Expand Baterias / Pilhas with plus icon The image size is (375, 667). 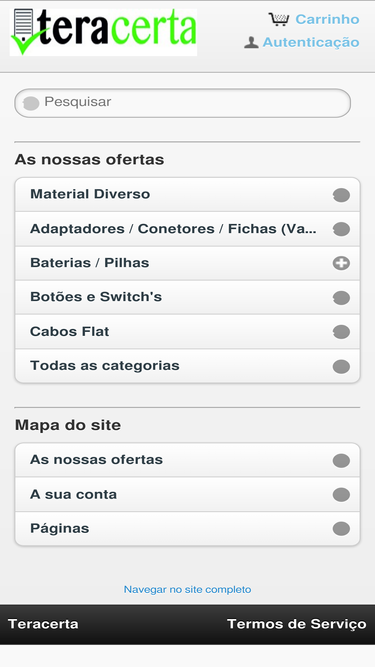coord(341,263)
